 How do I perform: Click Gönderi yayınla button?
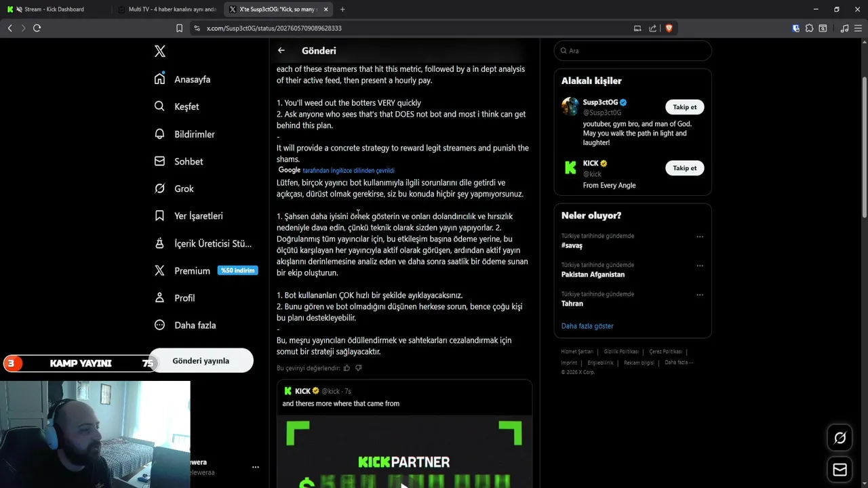[201, 361]
